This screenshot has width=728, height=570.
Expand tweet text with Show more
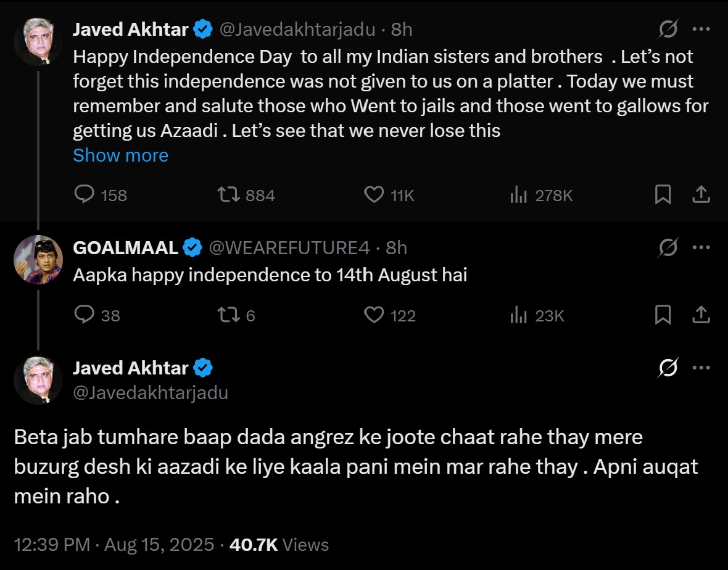(120, 155)
